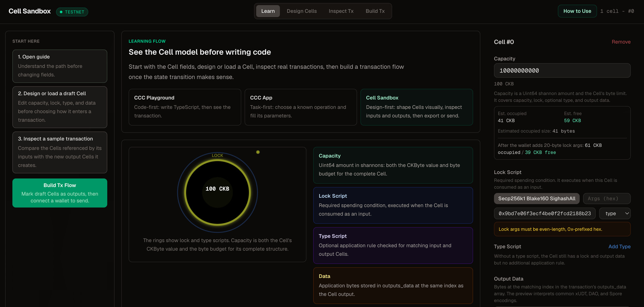Click the 100 CKB cell circle diagram
The width and height of the screenshot is (644, 307).
click(x=217, y=192)
